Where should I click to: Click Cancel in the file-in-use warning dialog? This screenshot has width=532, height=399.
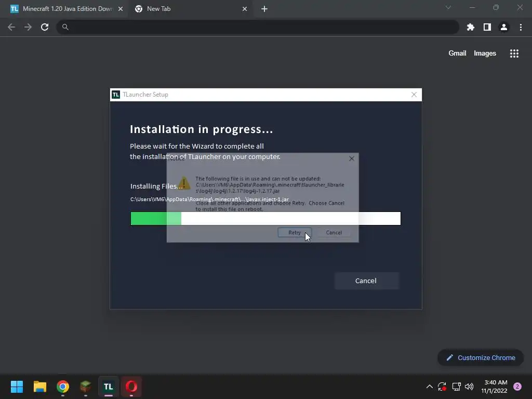tap(334, 232)
